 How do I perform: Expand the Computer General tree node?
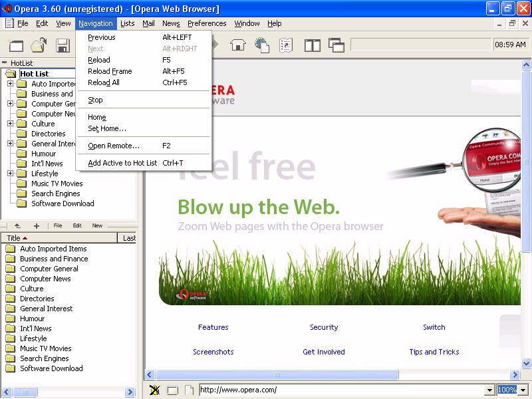click(11, 104)
